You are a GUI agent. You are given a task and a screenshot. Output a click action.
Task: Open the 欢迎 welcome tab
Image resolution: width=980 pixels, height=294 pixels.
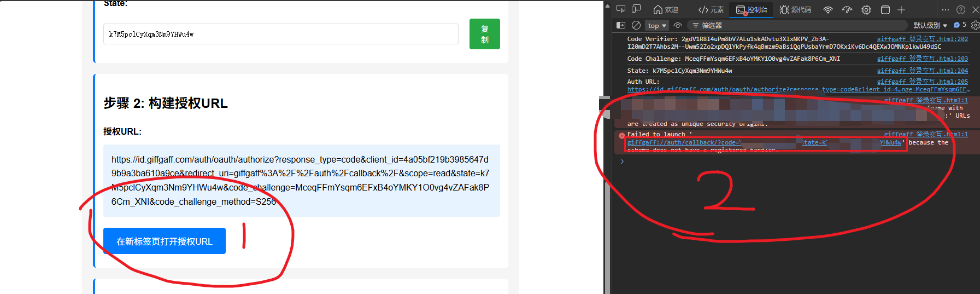tap(666, 9)
